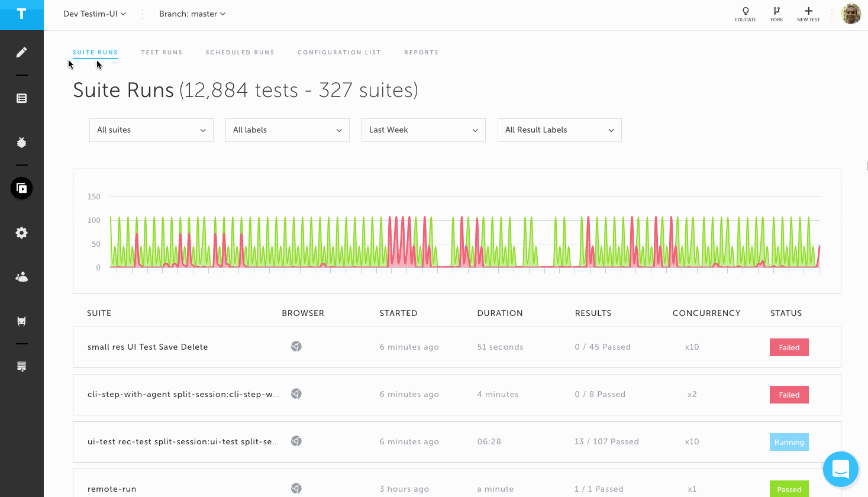Click the Fork branch icon
Image resolution: width=868 pixels, height=497 pixels.
776,14
